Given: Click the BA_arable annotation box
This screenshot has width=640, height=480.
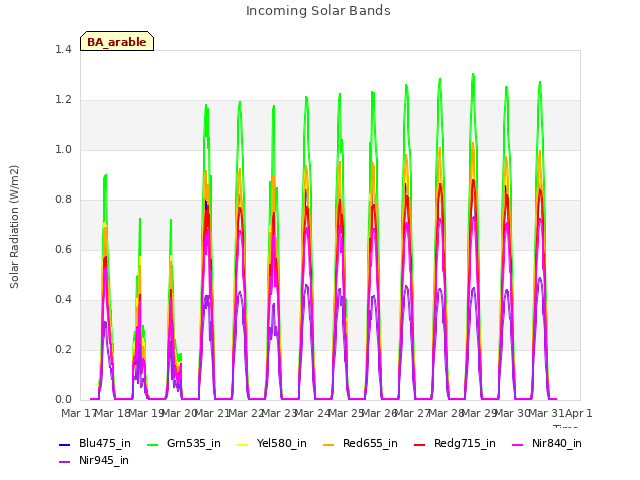Looking at the screenshot, I should pyautogui.click(x=117, y=41).
